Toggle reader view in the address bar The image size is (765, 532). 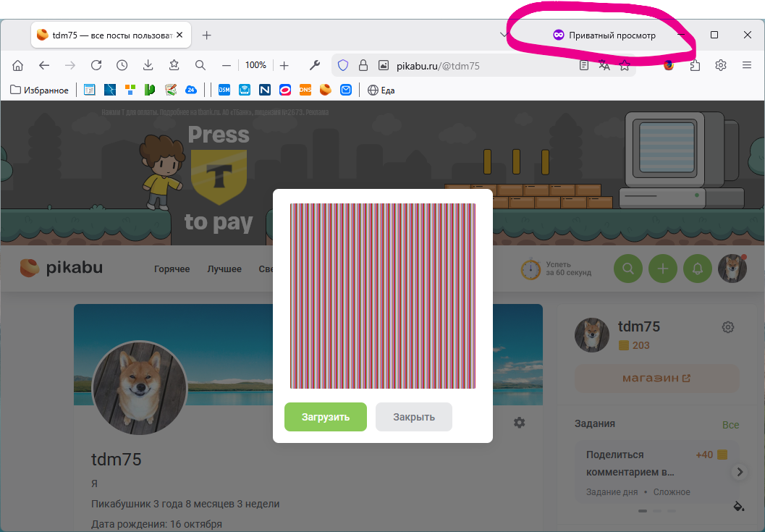[584, 65]
